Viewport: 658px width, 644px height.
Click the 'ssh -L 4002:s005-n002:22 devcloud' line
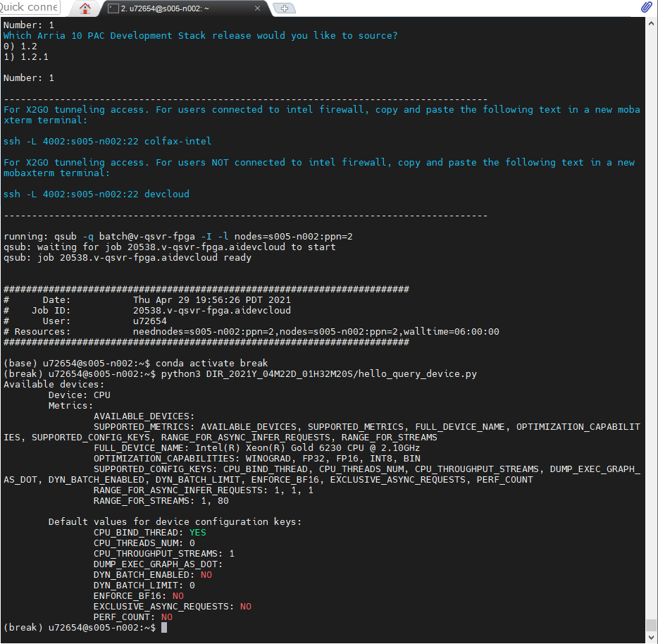click(x=97, y=194)
